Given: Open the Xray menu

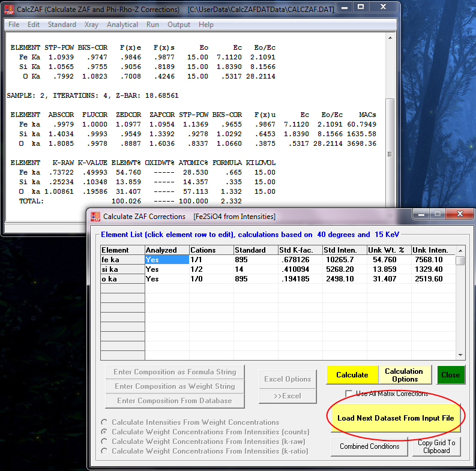Looking at the screenshot, I should [91, 25].
